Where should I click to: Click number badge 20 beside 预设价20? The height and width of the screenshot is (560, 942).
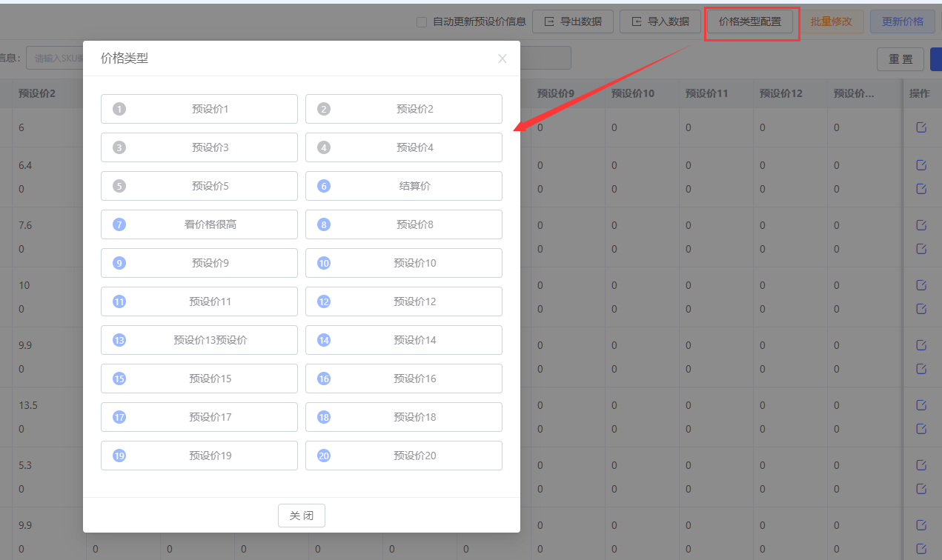tap(324, 456)
